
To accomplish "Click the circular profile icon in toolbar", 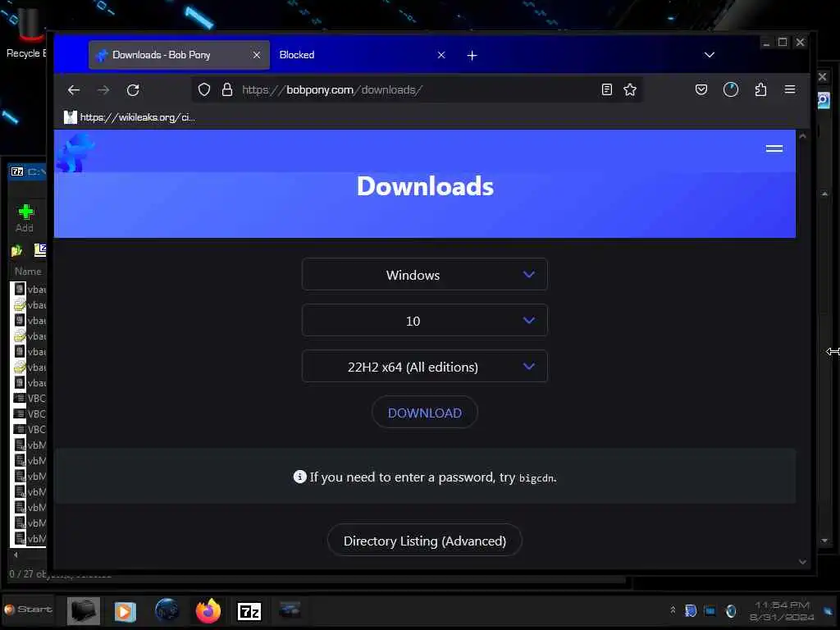I will coord(731,89).
